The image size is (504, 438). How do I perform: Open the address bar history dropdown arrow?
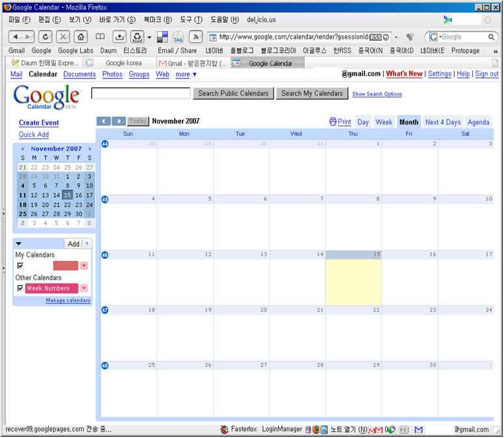[x=396, y=37]
